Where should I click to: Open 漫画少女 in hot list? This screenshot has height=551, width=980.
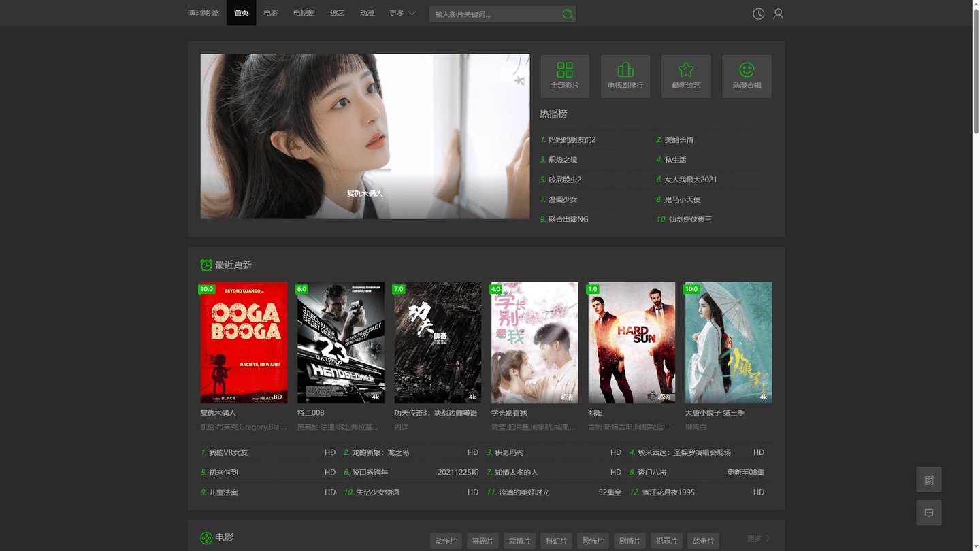point(563,199)
